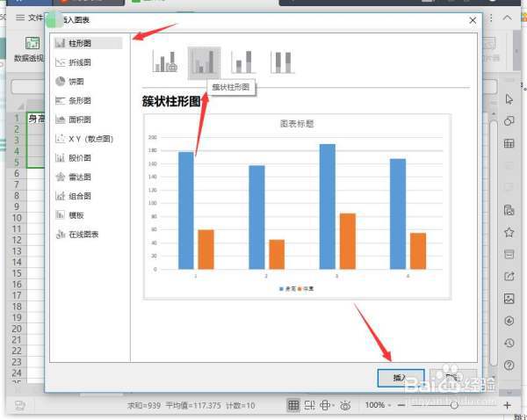The width and height of the screenshot is (527, 420).
Task: Select the stacked column subtype icon
Action: point(243,62)
